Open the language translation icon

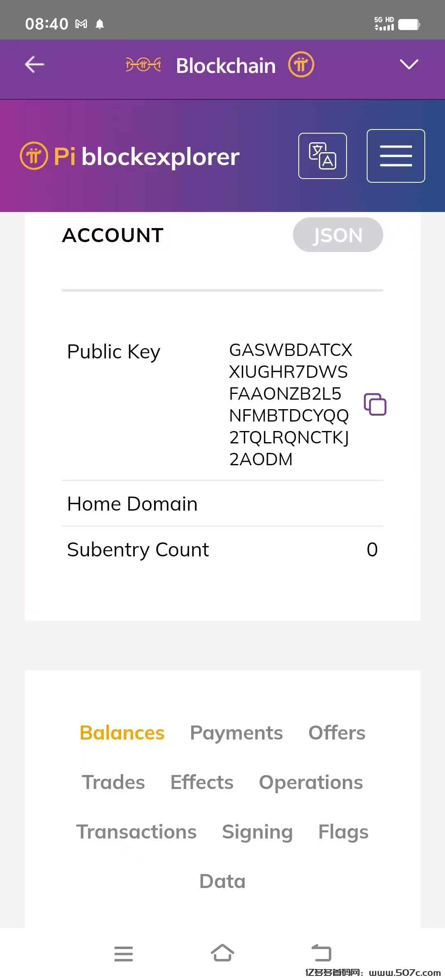coord(323,155)
